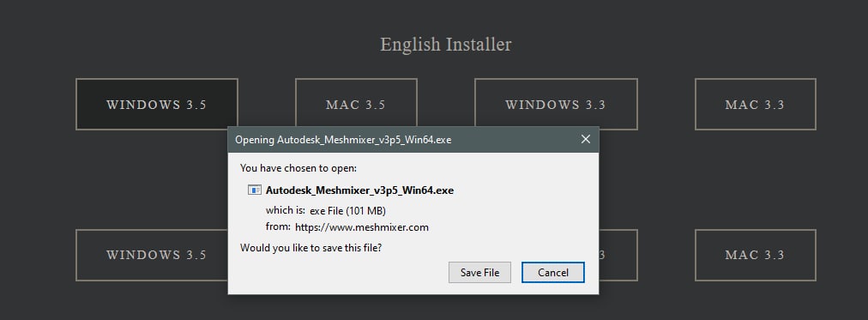Click MAC 3.5 button under English Installer heading
Viewport: 868px width, 320px height.
(x=356, y=104)
